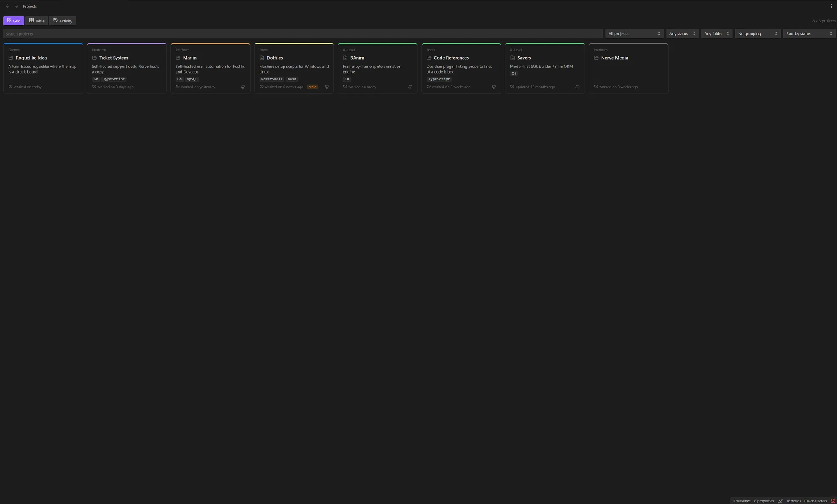Click the orange stale badge on Dotfiles
The height and width of the screenshot is (504, 837).
point(313,87)
